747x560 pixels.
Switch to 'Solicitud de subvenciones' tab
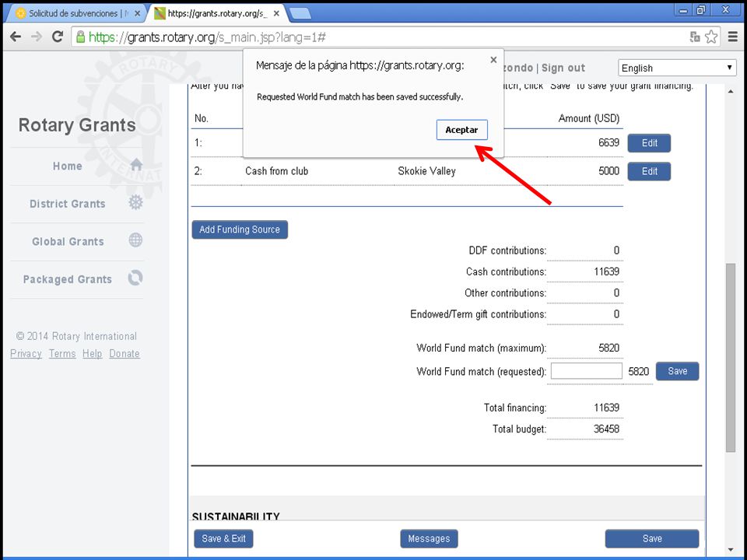(76, 13)
